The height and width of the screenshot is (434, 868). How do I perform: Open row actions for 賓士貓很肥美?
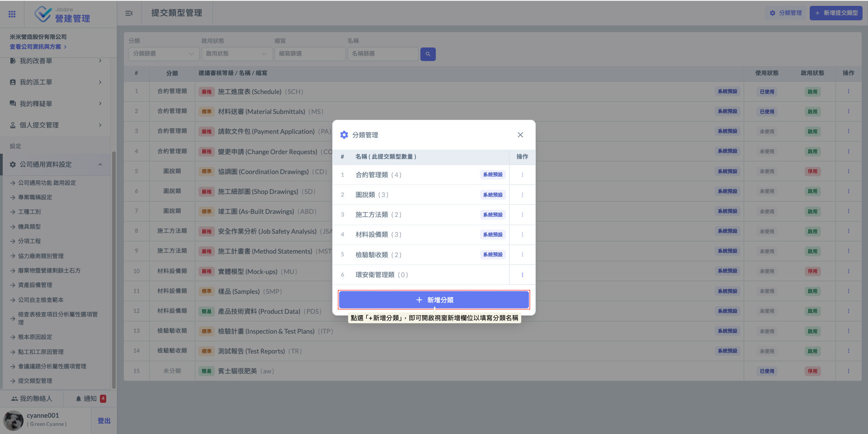coord(848,371)
